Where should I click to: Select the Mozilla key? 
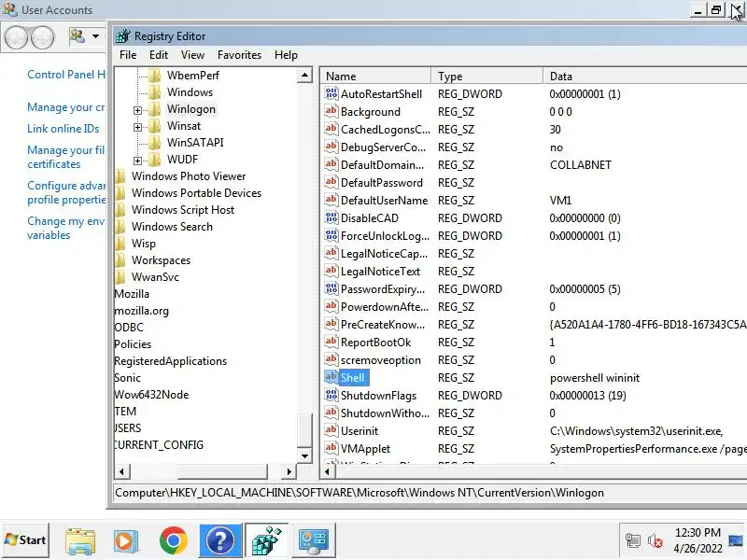[132, 294]
